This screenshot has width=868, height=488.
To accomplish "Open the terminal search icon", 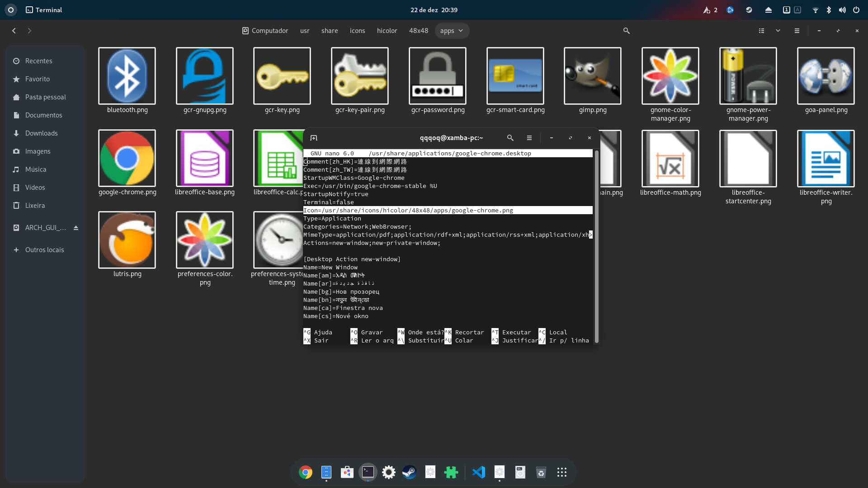I will [x=510, y=138].
